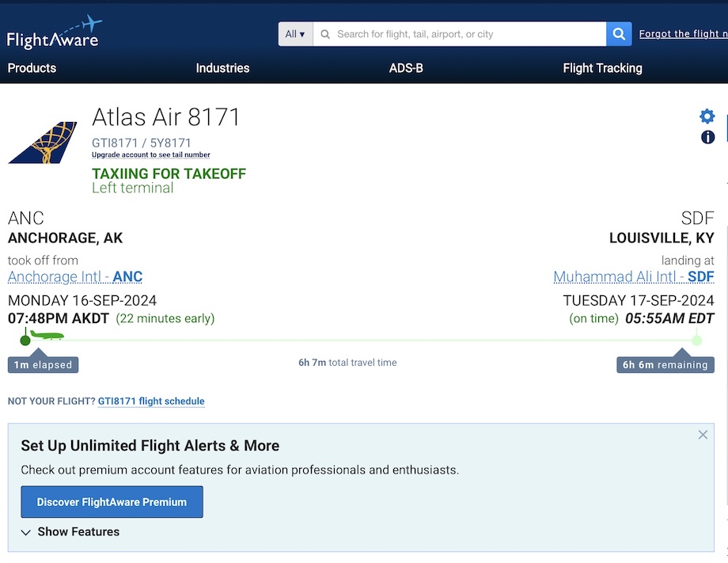Click the blue search magnifier button
Image resolution: width=728 pixels, height=563 pixels.
[619, 34]
